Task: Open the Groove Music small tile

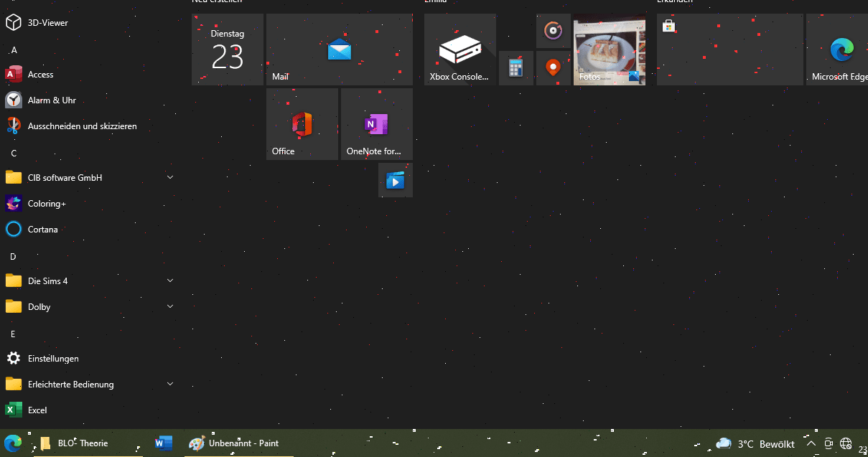Action: point(554,31)
